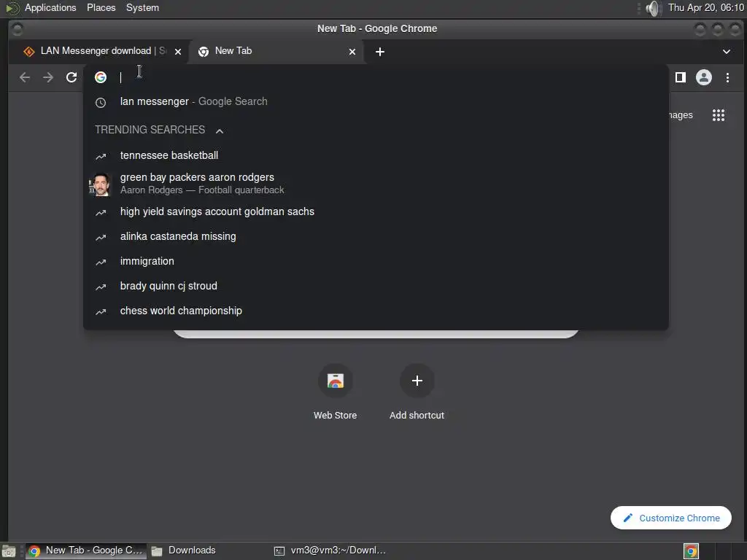The image size is (747, 560).
Task: Open the Images link on the page
Action: point(681,114)
